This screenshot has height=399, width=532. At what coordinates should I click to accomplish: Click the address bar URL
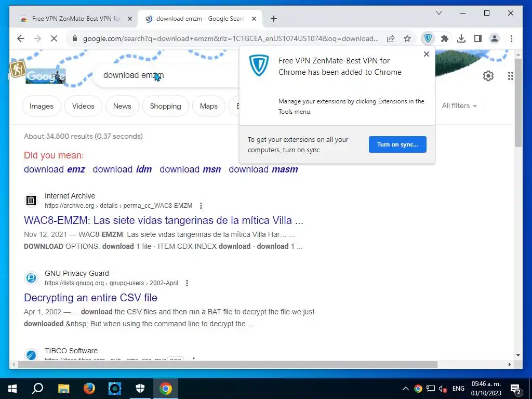tap(231, 38)
